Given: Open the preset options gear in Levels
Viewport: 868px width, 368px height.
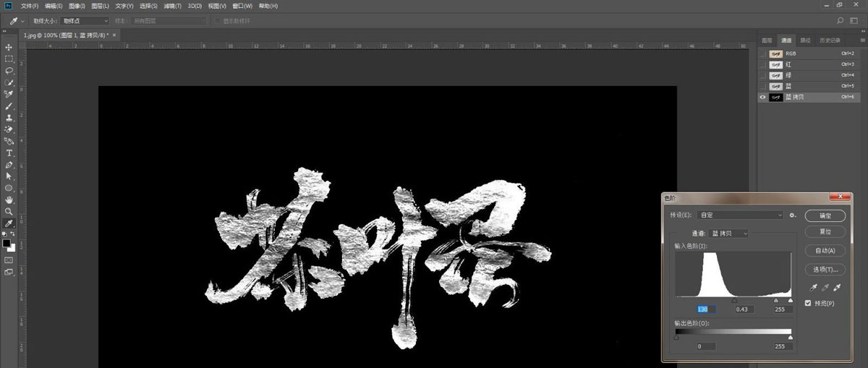Looking at the screenshot, I should [793, 215].
